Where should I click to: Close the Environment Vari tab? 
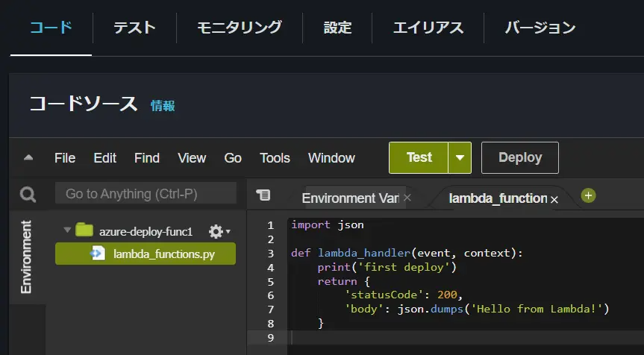coord(407,198)
